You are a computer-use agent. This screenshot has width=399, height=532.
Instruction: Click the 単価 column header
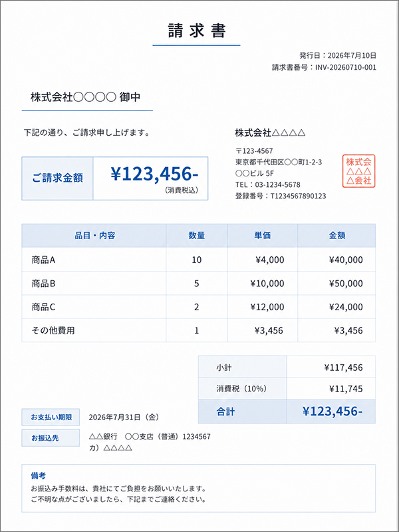pos(263,236)
